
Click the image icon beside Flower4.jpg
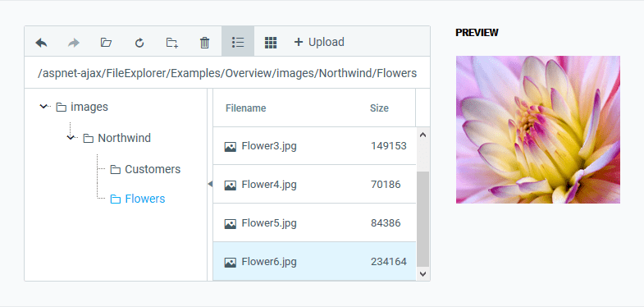231,185
